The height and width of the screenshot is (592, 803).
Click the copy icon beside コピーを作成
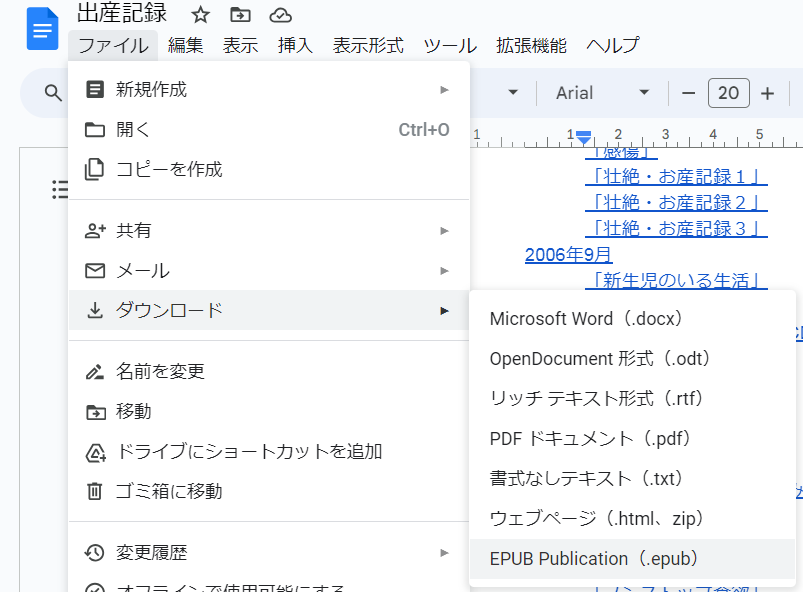coord(94,170)
